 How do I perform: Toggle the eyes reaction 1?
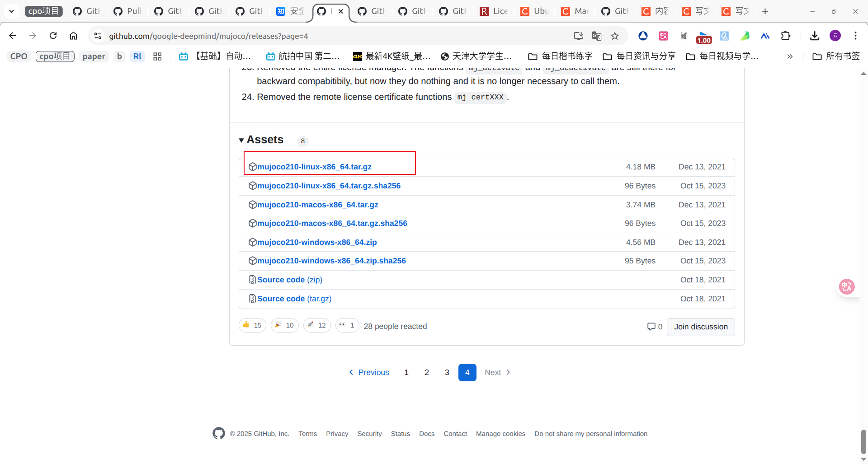[x=347, y=325]
